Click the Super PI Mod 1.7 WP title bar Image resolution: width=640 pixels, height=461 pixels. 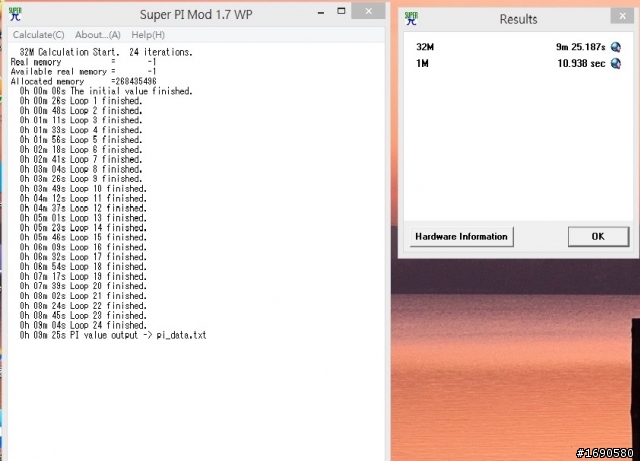tap(196, 14)
